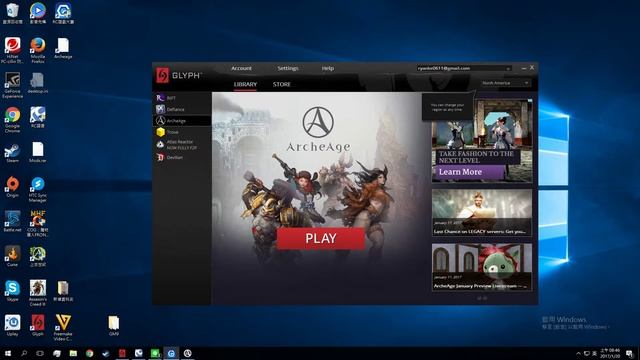Open Steam from the taskbar
The height and width of the screenshot is (360, 640).
pyautogui.click(x=106, y=353)
